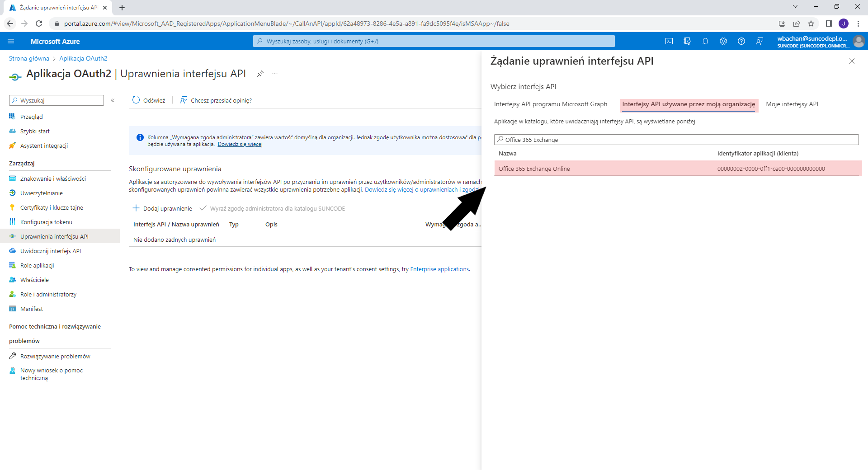Image resolution: width=868 pixels, height=470 pixels.
Task: Click the Microsoft Azure logo text
Action: point(55,41)
